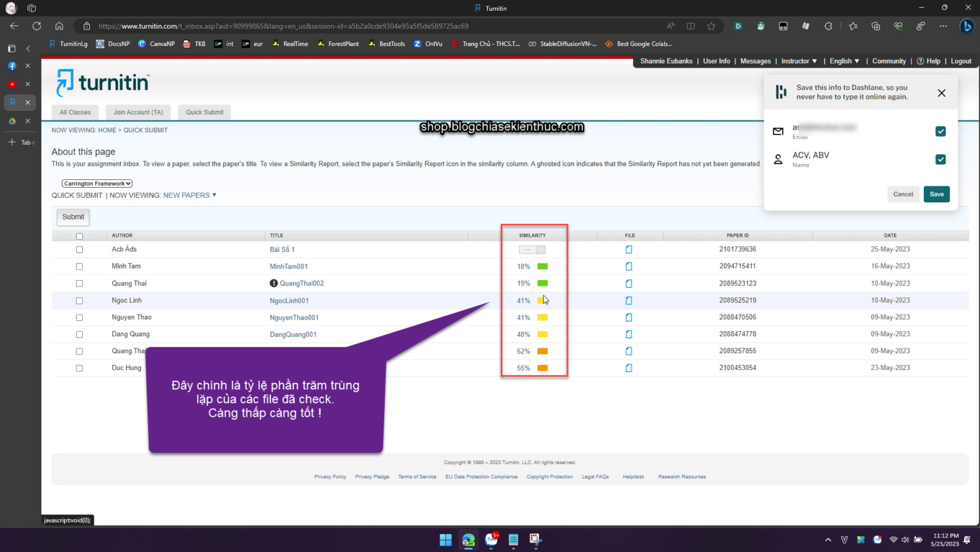Viewport: 980px width, 552px height.
Task: Select all papers header checkbox
Action: coord(79,236)
